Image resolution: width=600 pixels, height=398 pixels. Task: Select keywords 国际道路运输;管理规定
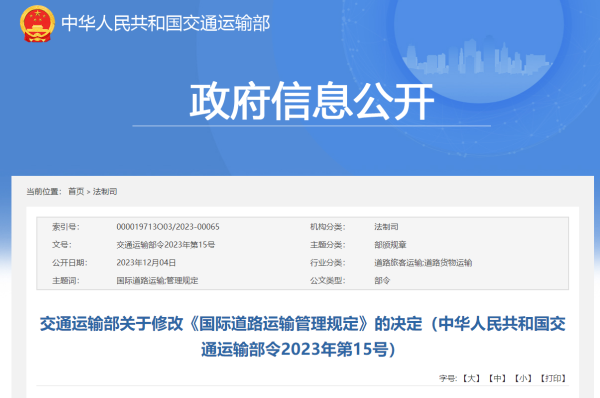click(157, 281)
